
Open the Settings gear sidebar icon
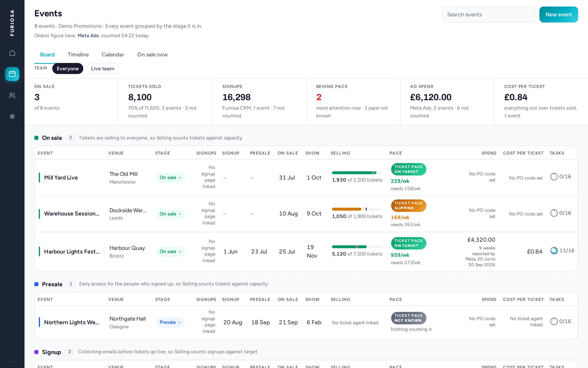point(12,117)
